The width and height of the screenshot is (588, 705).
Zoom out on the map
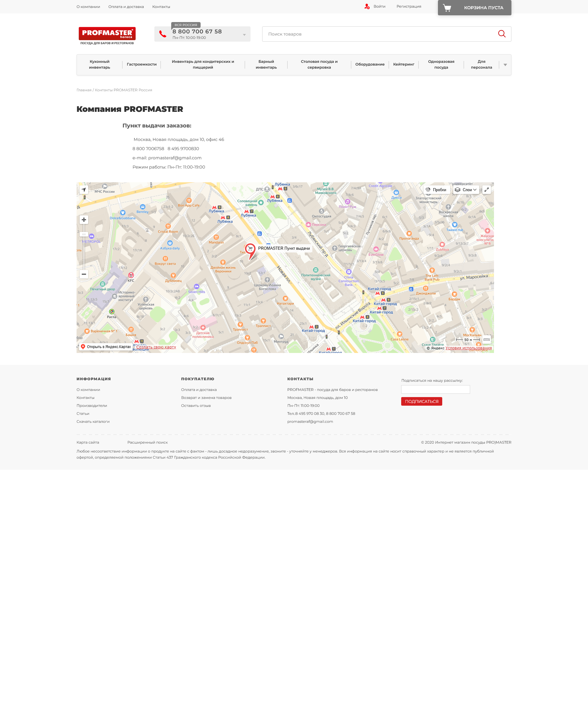[x=84, y=274]
